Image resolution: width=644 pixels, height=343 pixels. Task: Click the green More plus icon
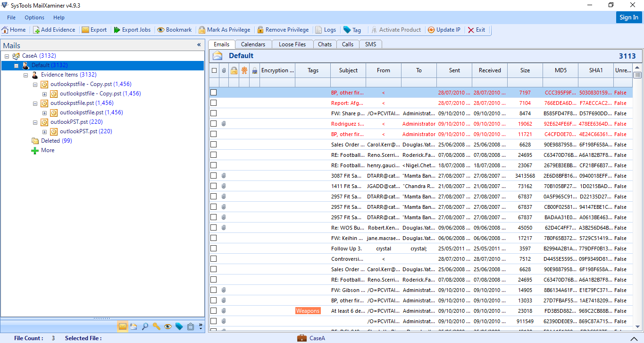pyautogui.click(x=35, y=150)
